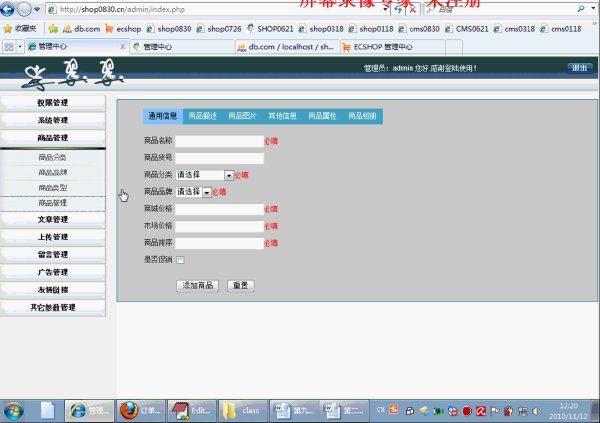Image resolution: width=600 pixels, height=423 pixels.
Task: Open the 其它信息管理 sidebar menu
Action: (x=53, y=307)
